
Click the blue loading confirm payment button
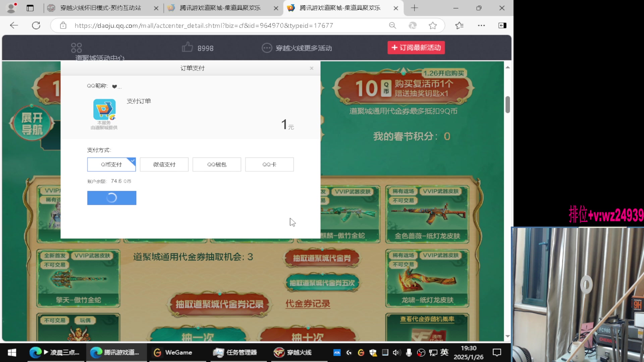click(x=112, y=198)
